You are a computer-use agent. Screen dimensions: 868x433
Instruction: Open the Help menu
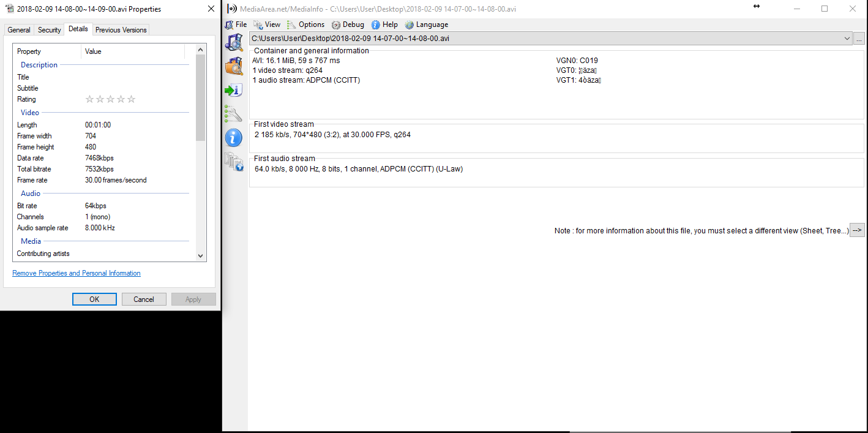384,24
